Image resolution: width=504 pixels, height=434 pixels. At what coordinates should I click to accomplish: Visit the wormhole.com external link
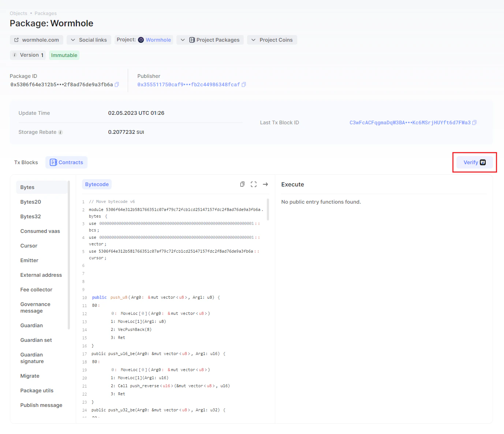click(37, 40)
